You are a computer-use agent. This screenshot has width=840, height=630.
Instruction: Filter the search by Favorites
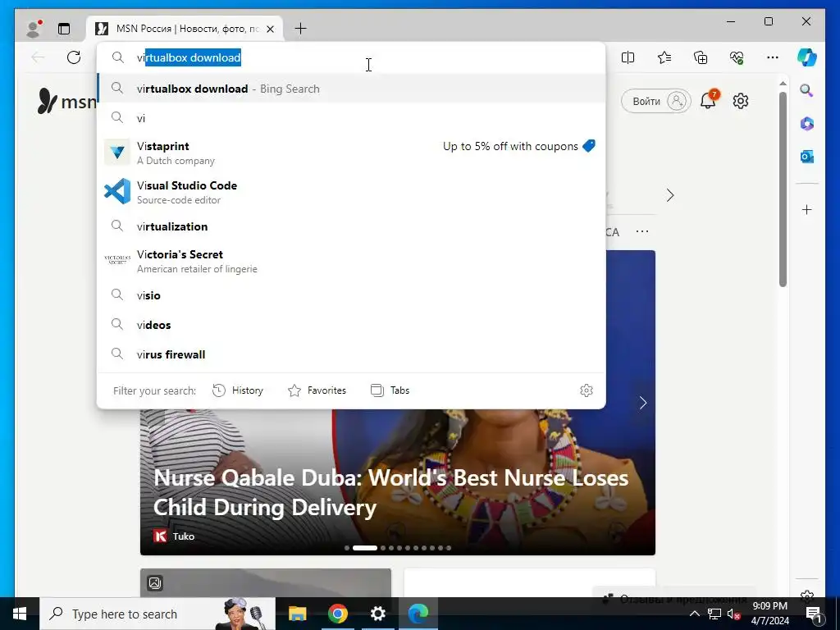tap(317, 390)
